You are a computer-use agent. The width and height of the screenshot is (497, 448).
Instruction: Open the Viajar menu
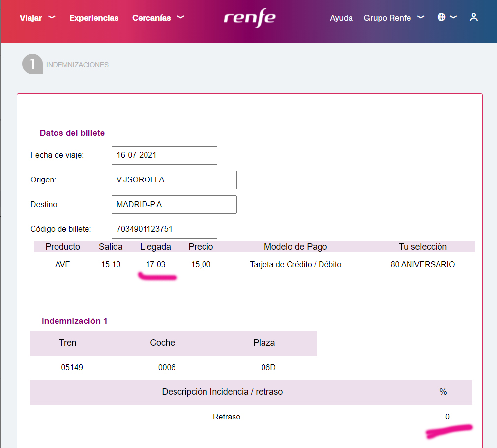(x=31, y=18)
